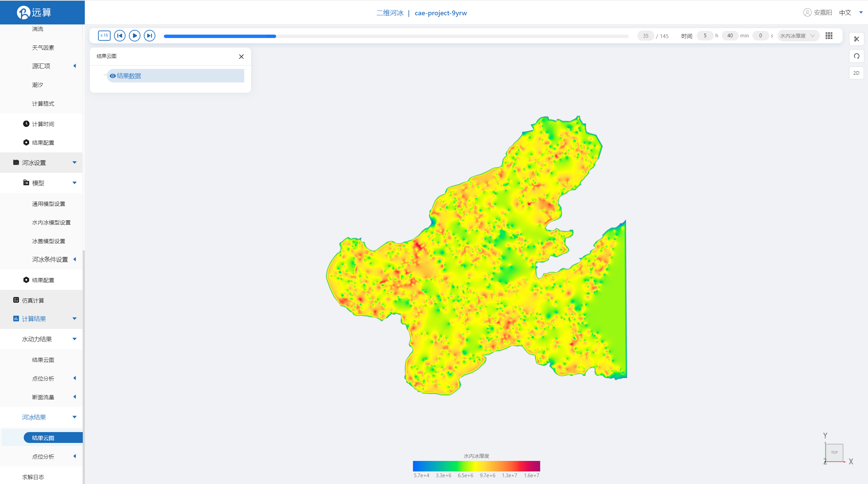Collapse the 水动力结果 arrow
Viewport: 868px width, 484px height.
pos(75,339)
